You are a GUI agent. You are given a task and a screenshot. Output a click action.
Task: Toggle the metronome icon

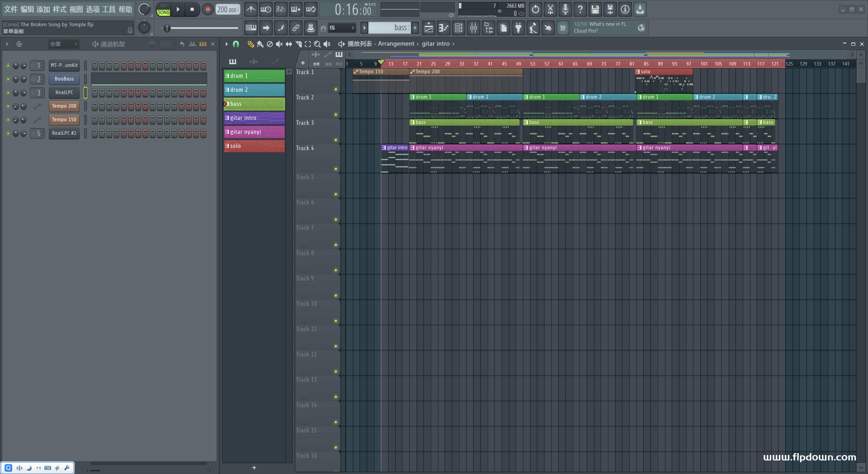(251, 9)
